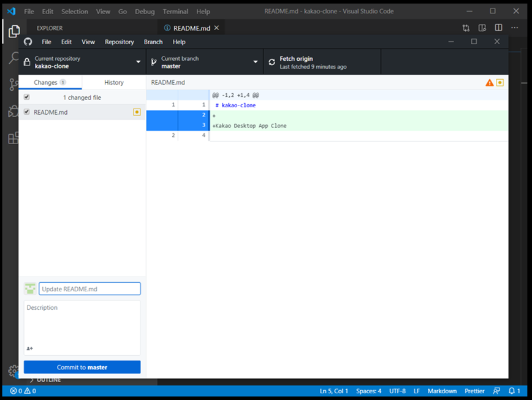Click the EXPLORER panel title in VS Code
Image resolution: width=532 pixels, height=400 pixels.
[x=50, y=28]
